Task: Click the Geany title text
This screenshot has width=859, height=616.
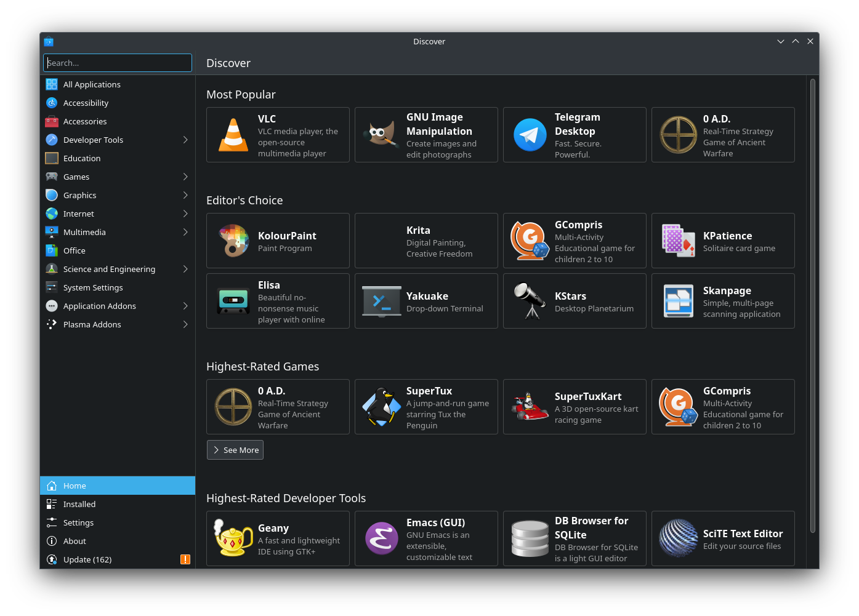Action: 273,528
